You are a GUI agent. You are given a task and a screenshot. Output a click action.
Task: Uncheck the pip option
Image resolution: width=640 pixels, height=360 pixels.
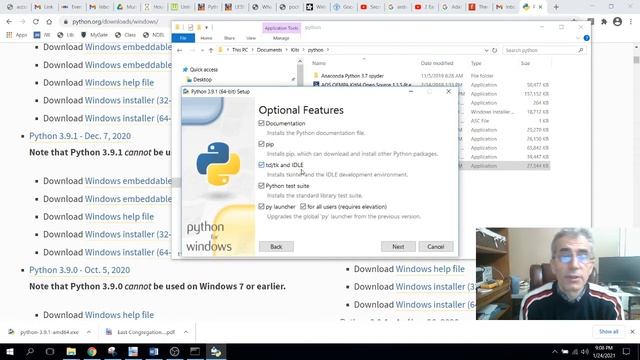(261, 144)
